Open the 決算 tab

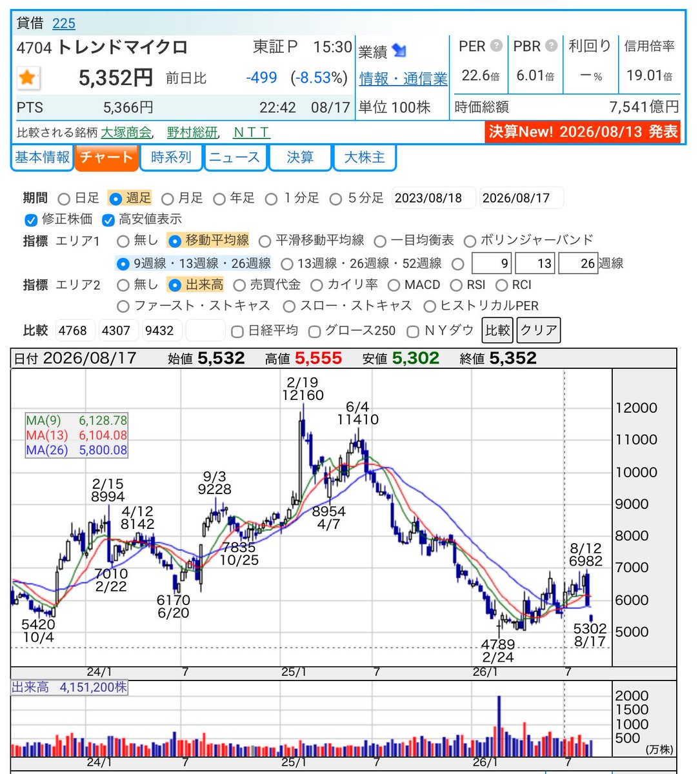pos(299,158)
